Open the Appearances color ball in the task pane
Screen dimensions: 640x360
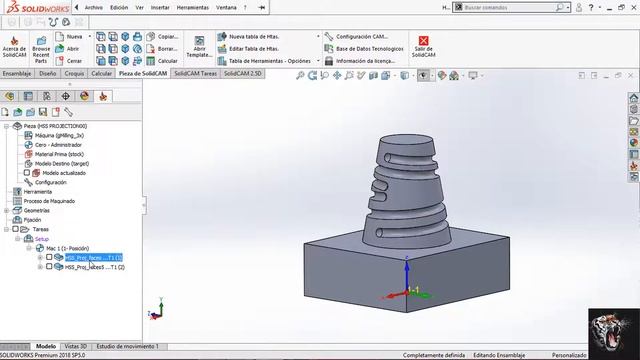coord(633,143)
